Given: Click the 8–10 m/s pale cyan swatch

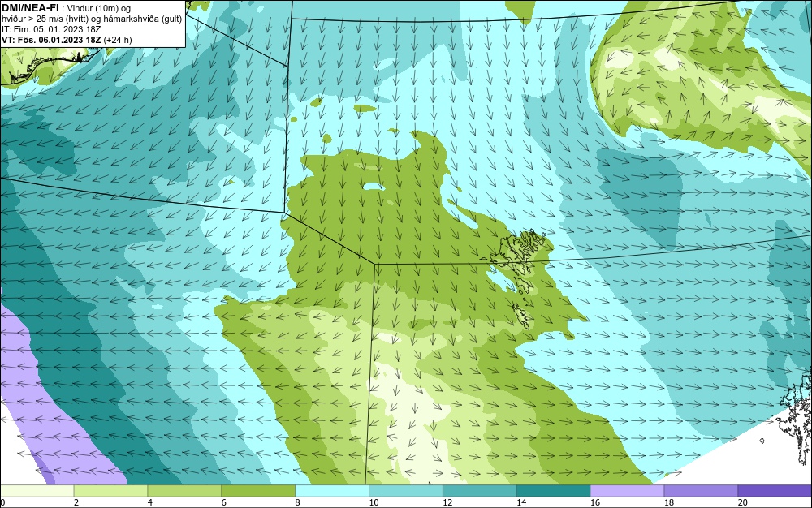Looking at the screenshot, I should pos(332,490).
